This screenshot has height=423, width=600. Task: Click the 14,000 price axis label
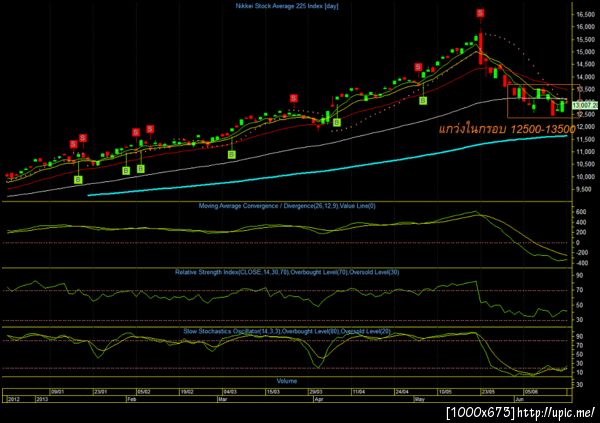584,77
